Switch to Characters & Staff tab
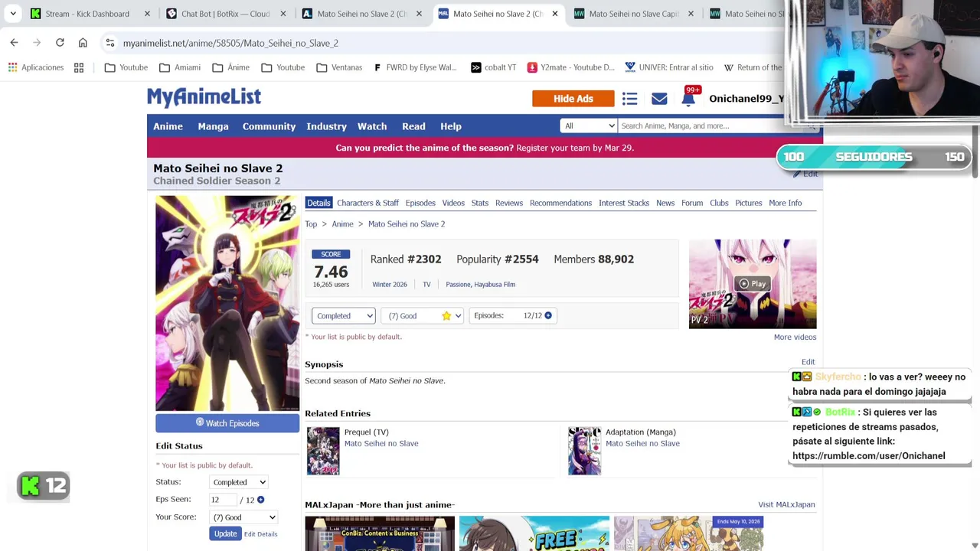Viewport: 980px width, 551px height. click(x=367, y=203)
